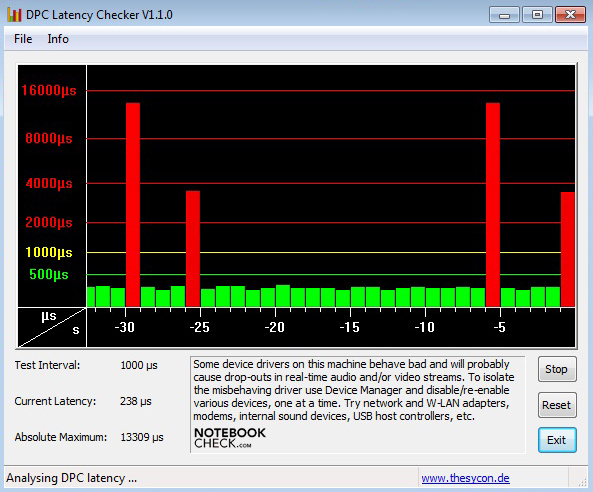The width and height of the screenshot is (593, 492).
Task: Click the red latency bar near -25 seconds
Action: (193, 248)
